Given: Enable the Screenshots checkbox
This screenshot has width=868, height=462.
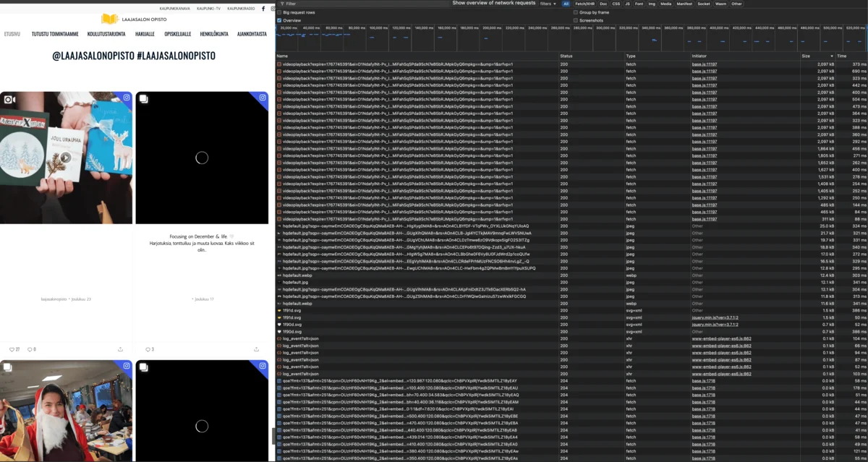Looking at the screenshot, I should 575,20.
